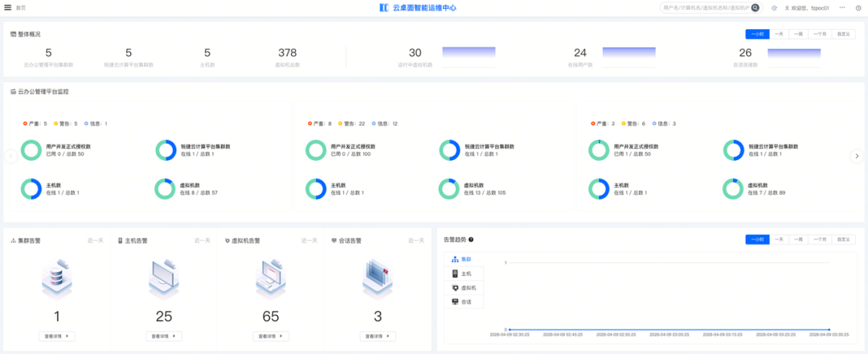Click 运行中虚拟机数 value 30
This screenshot has height=354, width=868.
[x=416, y=52]
